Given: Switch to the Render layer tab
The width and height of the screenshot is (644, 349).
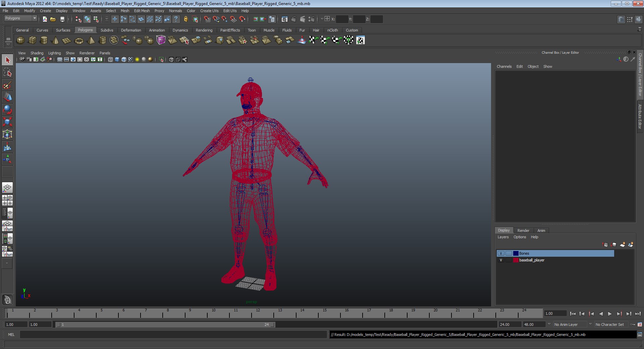Looking at the screenshot, I should point(523,231).
